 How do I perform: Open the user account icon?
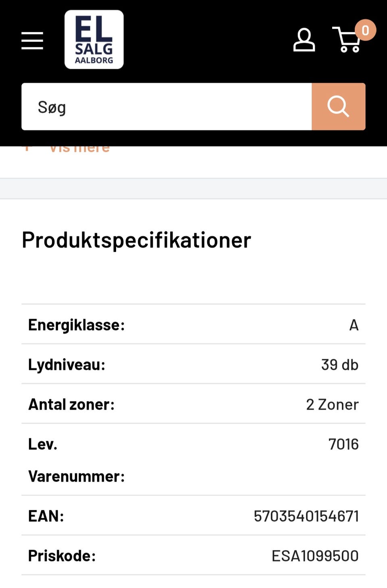pos(304,40)
